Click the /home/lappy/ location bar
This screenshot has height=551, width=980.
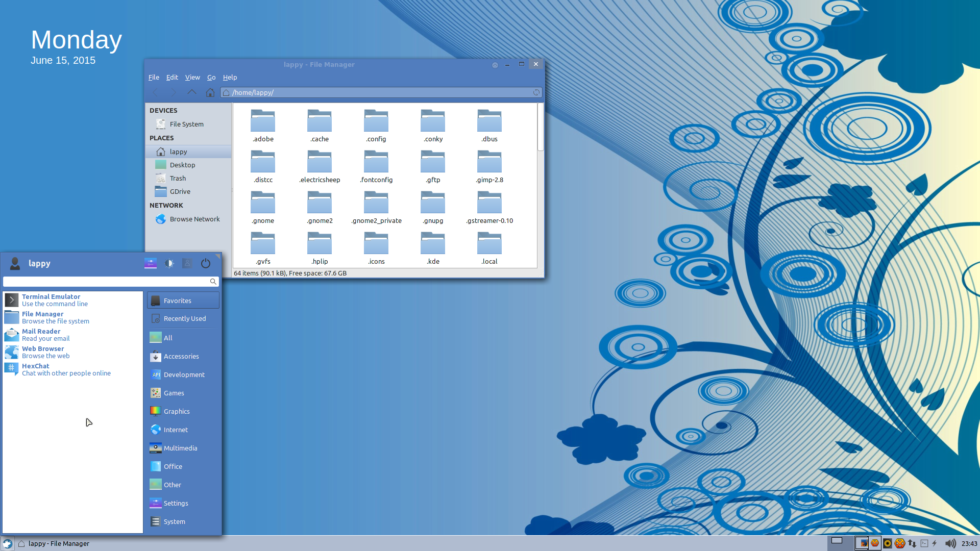(x=381, y=92)
